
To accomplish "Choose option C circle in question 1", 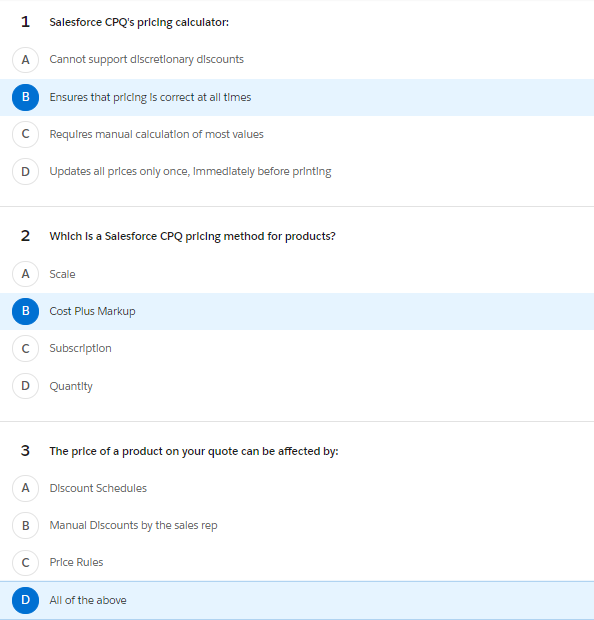I will pyautogui.click(x=25, y=134).
